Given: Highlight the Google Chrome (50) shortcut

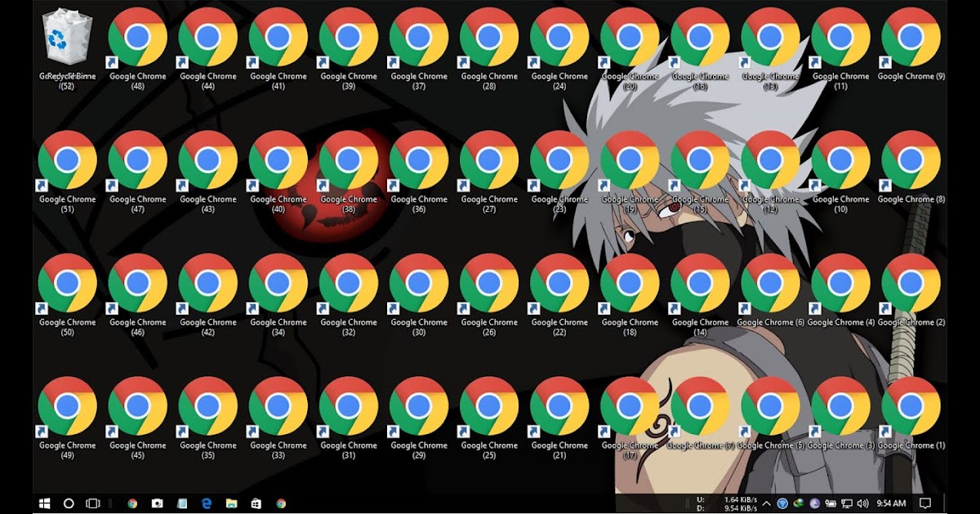Looking at the screenshot, I should pos(68,295).
